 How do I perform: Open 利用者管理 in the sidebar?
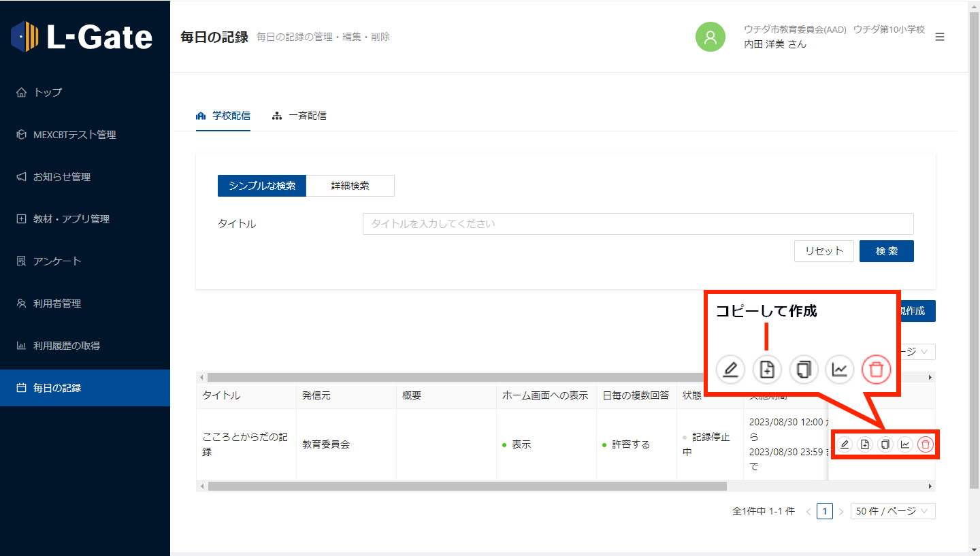(57, 304)
